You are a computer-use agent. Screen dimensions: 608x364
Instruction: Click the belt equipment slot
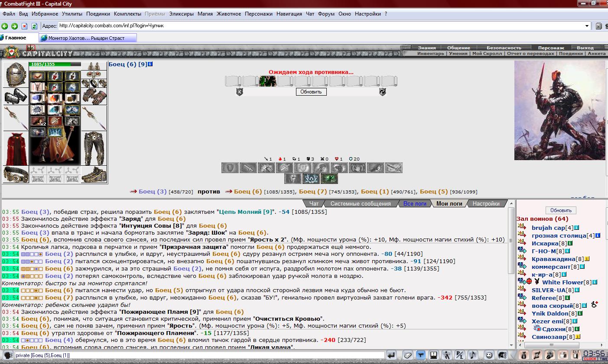point(16,174)
